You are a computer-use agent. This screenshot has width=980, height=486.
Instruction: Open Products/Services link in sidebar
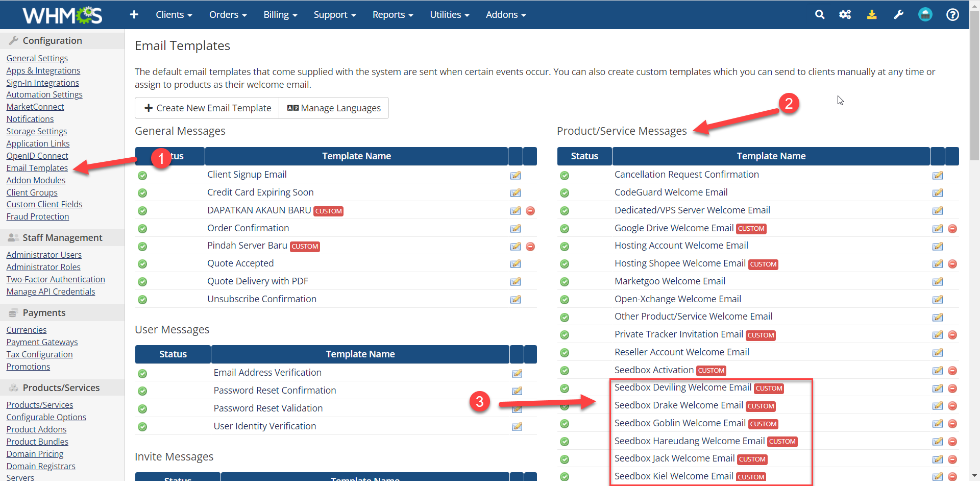[x=39, y=405]
